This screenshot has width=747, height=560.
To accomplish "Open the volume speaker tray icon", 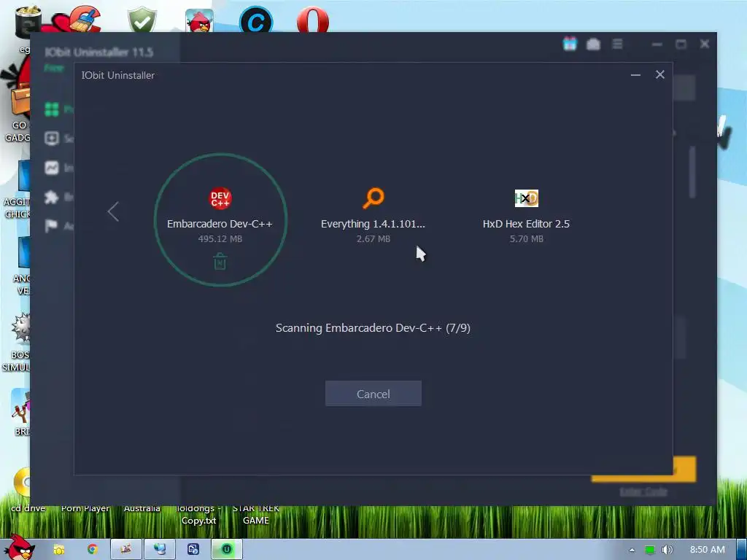I will coord(667,550).
